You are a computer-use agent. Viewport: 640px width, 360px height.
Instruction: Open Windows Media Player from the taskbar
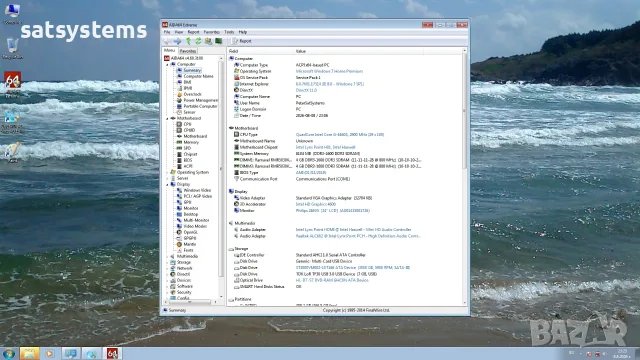[50, 353]
